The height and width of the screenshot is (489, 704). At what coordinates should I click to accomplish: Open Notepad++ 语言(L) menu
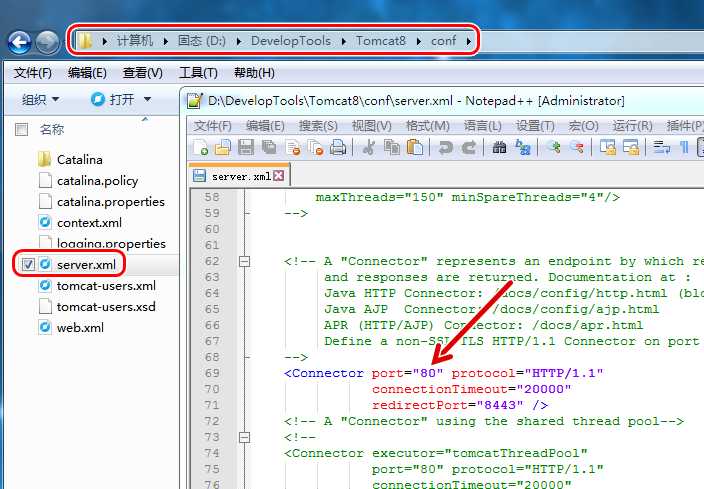click(483, 126)
